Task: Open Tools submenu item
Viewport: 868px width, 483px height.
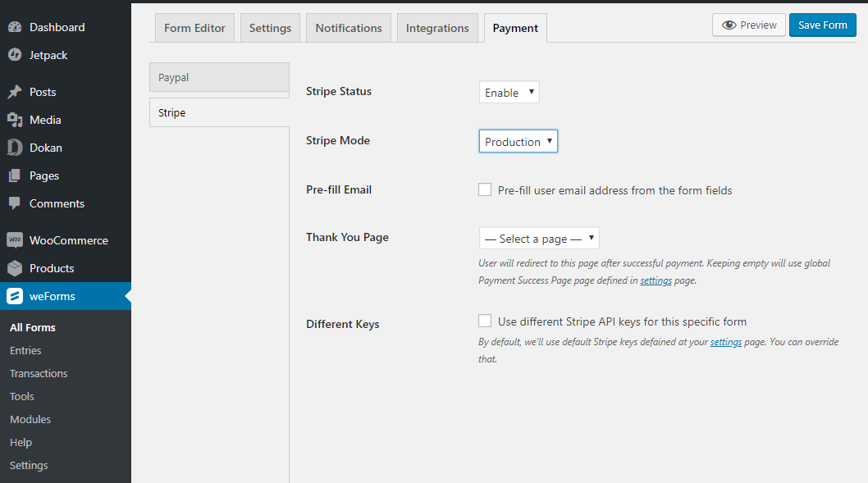Action: click(22, 396)
